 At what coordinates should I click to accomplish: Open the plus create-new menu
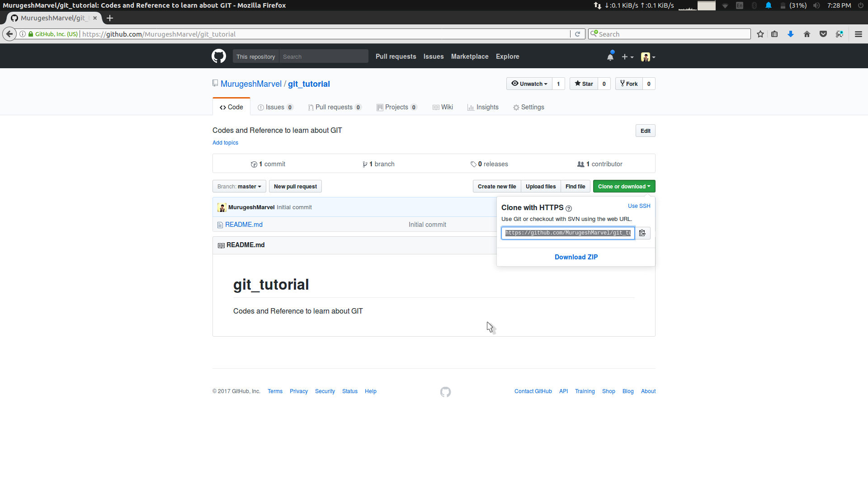tap(627, 57)
